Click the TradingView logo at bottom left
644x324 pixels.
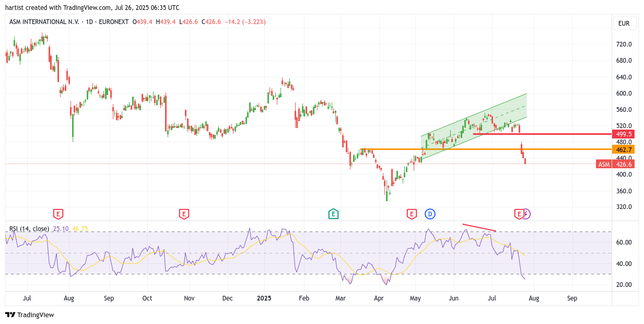[30, 315]
